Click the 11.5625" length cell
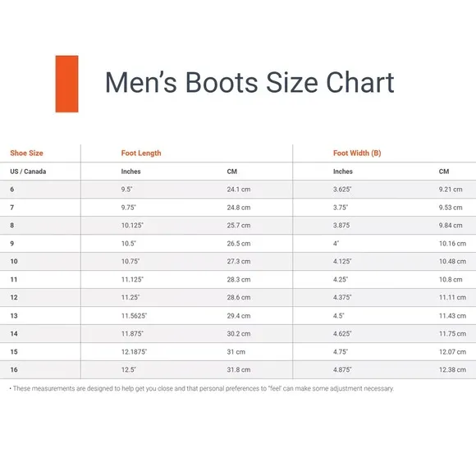 [x=134, y=316]
